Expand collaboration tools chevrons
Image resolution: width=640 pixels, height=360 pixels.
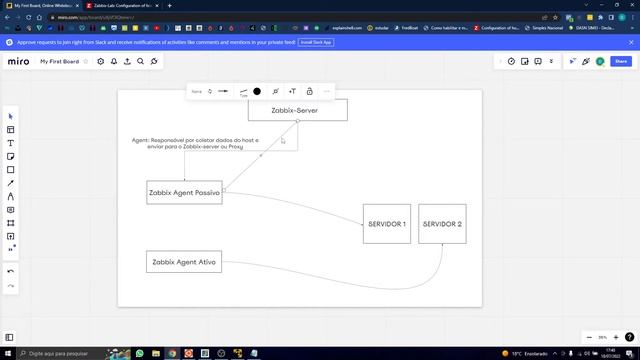[x=551, y=61]
